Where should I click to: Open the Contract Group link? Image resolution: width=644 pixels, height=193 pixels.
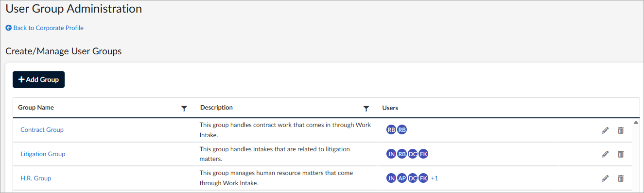[x=42, y=129]
